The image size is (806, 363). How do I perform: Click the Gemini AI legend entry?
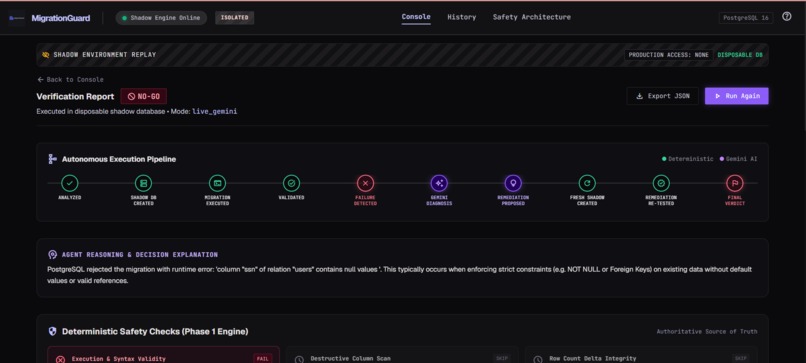tap(738, 159)
